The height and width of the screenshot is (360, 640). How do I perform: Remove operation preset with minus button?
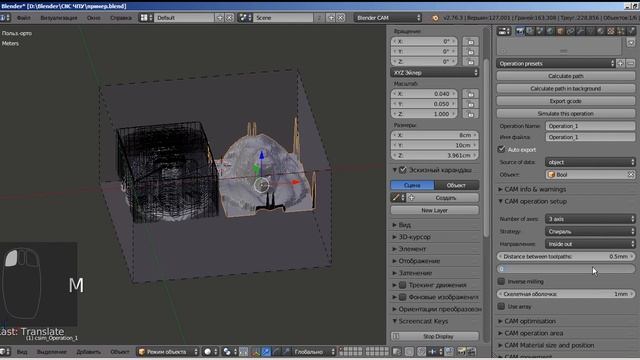(631, 63)
